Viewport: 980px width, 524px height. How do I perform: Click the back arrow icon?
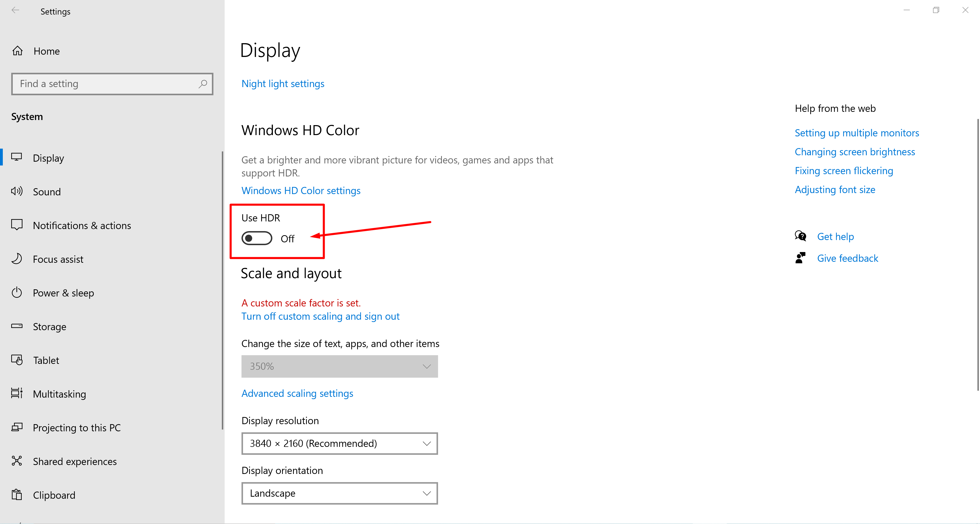point(16,10)
